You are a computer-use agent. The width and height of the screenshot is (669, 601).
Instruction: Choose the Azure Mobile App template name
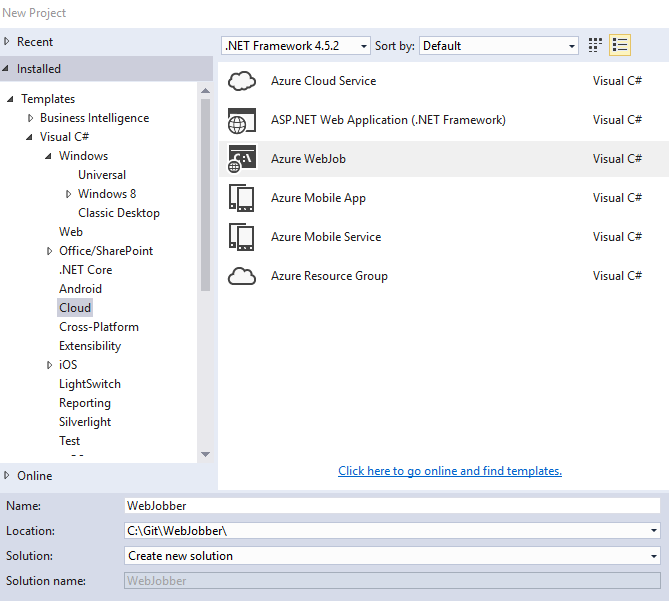click(318, 198)
